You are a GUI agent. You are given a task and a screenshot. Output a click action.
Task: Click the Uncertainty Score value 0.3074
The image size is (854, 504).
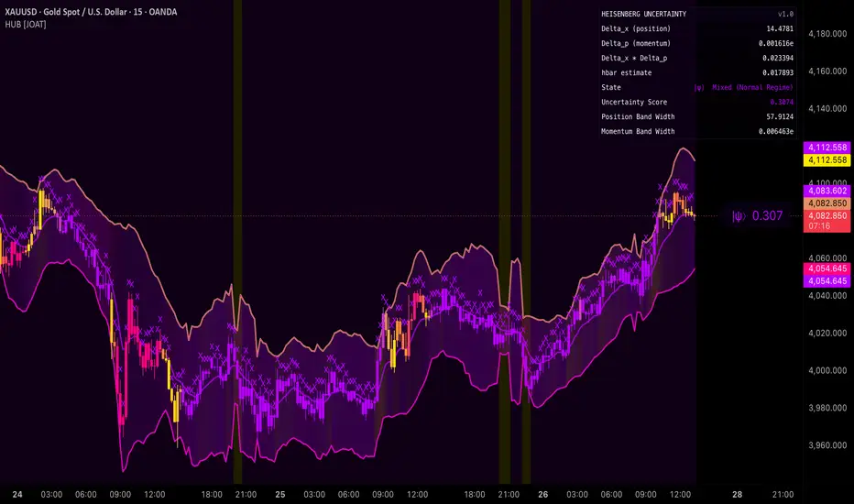pyautogui.click(x=782, y=102)
